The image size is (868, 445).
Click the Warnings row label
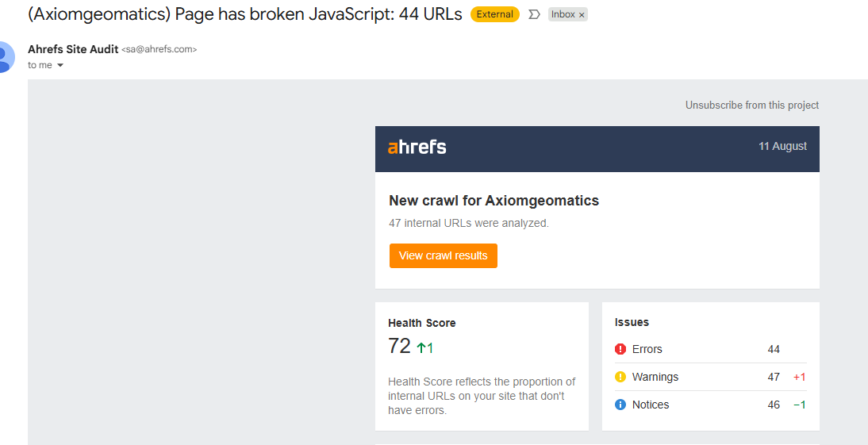click(655, 377)
